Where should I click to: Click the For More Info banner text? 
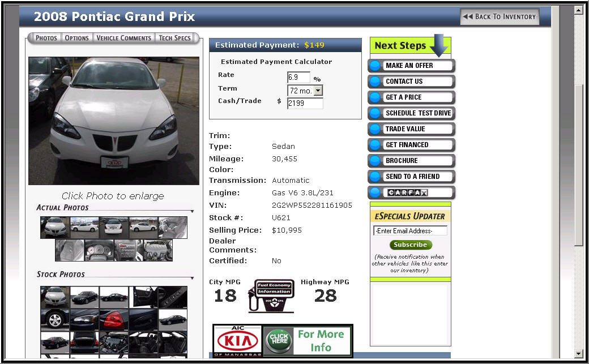pos(321,340)
